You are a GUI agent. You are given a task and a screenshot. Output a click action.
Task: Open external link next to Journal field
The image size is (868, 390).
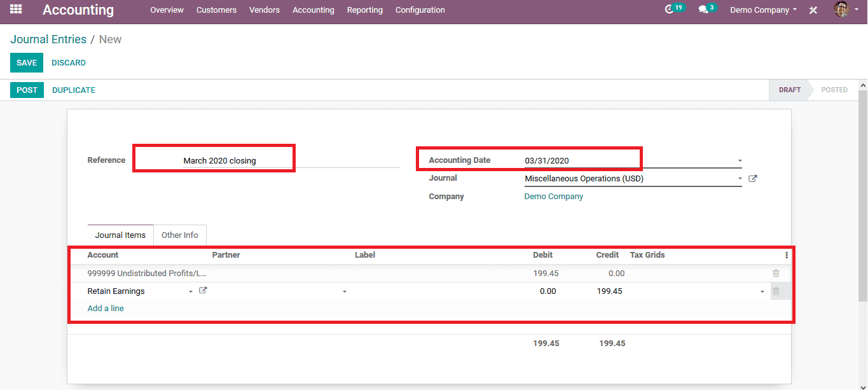tap(753, 179)
